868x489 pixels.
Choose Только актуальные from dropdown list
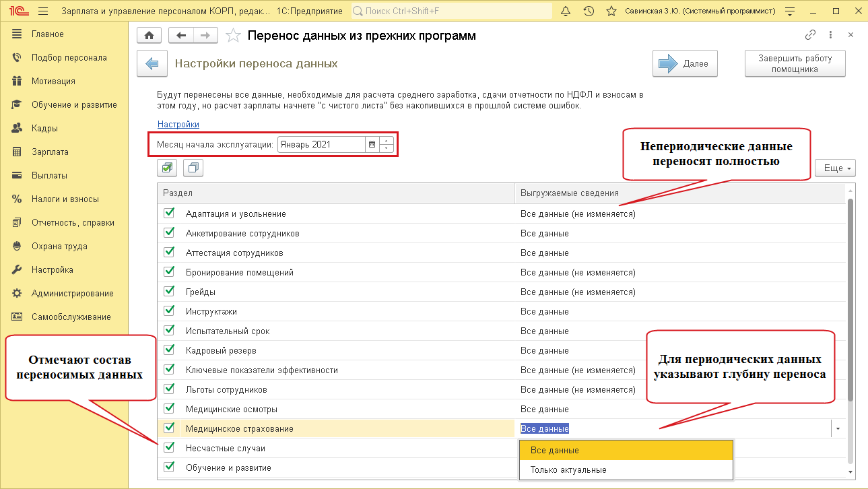pyautogui.click(x=626, y=469)
